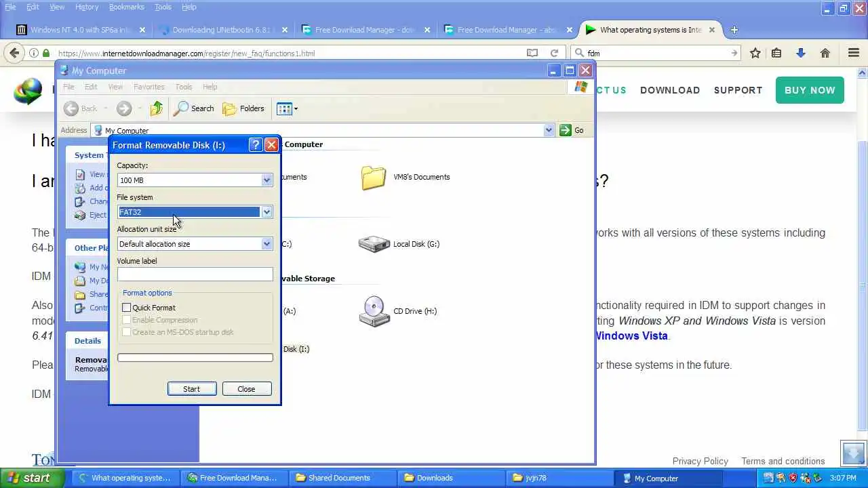Click Firefox search box containing fdm
This screenshot has height=488, width=868.
[656, 53]
